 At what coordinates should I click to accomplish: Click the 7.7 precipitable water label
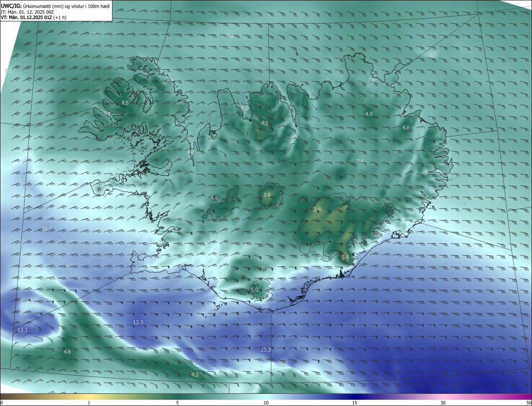pyautogui.click(x=96, y=34)
